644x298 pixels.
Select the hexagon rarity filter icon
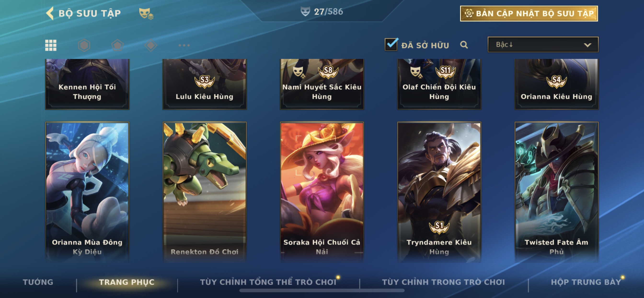tap(84, 45)
